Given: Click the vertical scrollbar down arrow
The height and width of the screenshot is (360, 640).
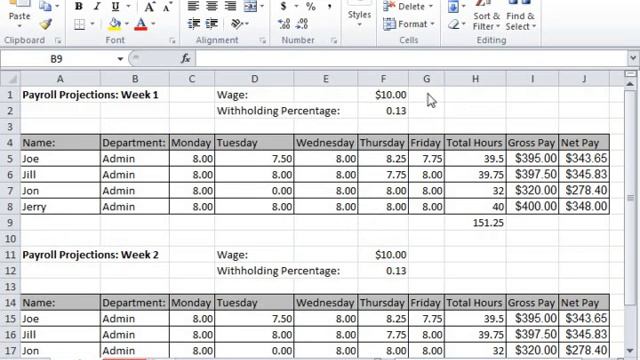Looking at the screenshot, I should tap(631, 351).
